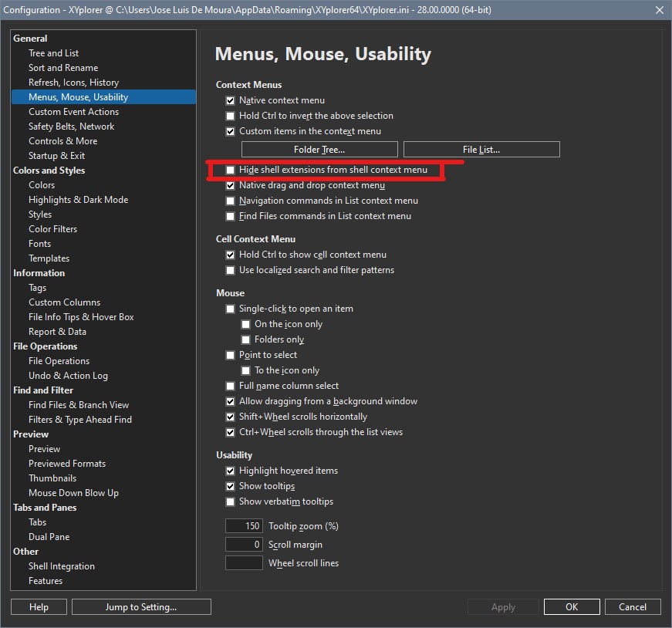Viewport: 672px width, 628px height.
Task: Open Jump to Setting... search
Action: [x=141, y=607]
